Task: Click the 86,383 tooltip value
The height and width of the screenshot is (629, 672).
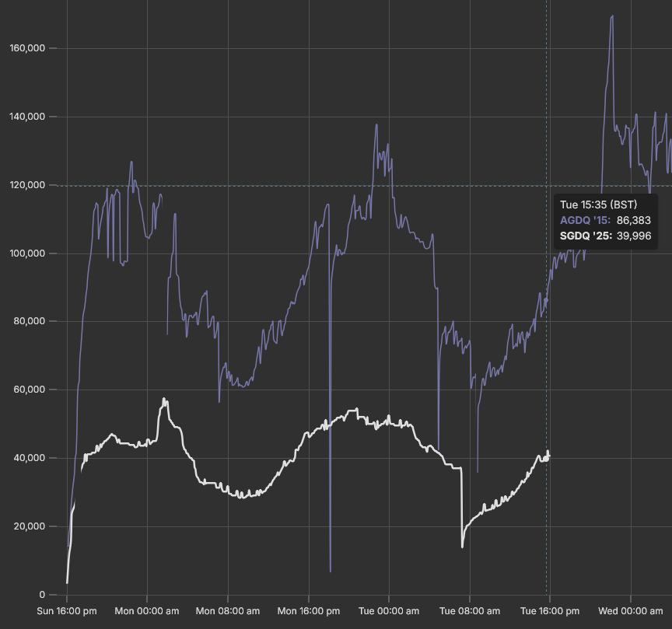Action: pyautogui.click(x=633, y=220)
